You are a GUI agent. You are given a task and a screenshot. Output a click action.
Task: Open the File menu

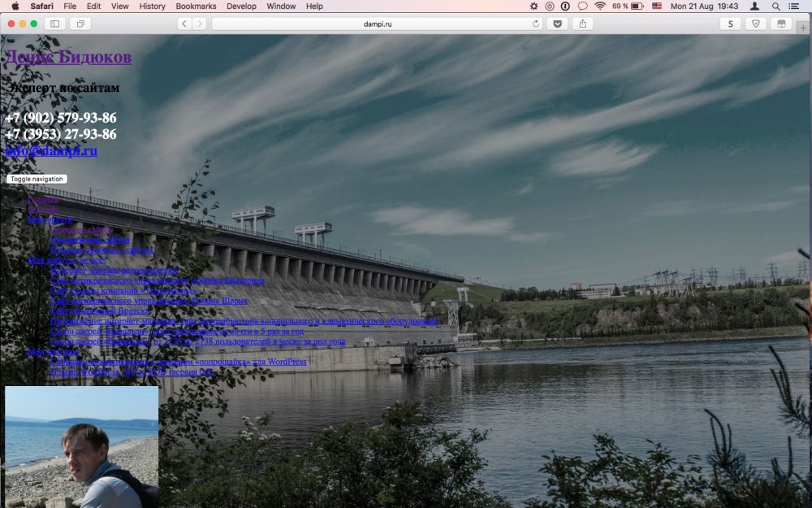point(69,7)
